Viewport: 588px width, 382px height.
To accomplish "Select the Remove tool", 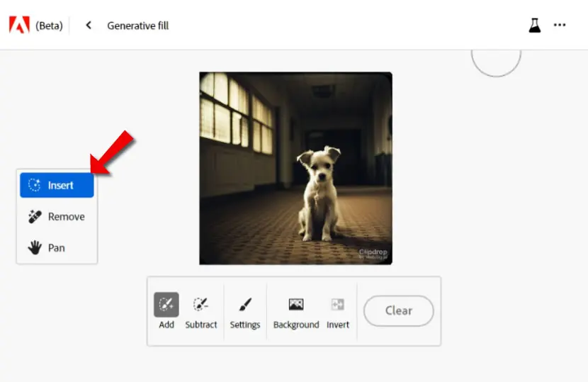I will [x=57, y=217].
